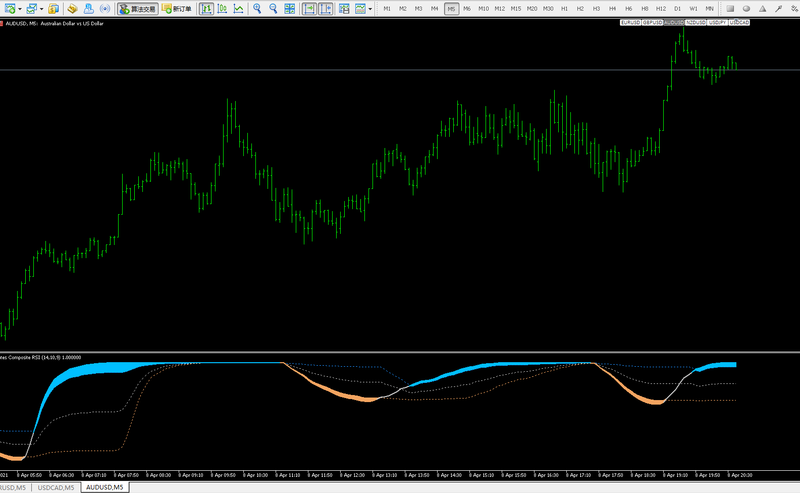The image size is (800, 493).
Task: Open the templates dropdown arrow
Action: tap(370, 8)
